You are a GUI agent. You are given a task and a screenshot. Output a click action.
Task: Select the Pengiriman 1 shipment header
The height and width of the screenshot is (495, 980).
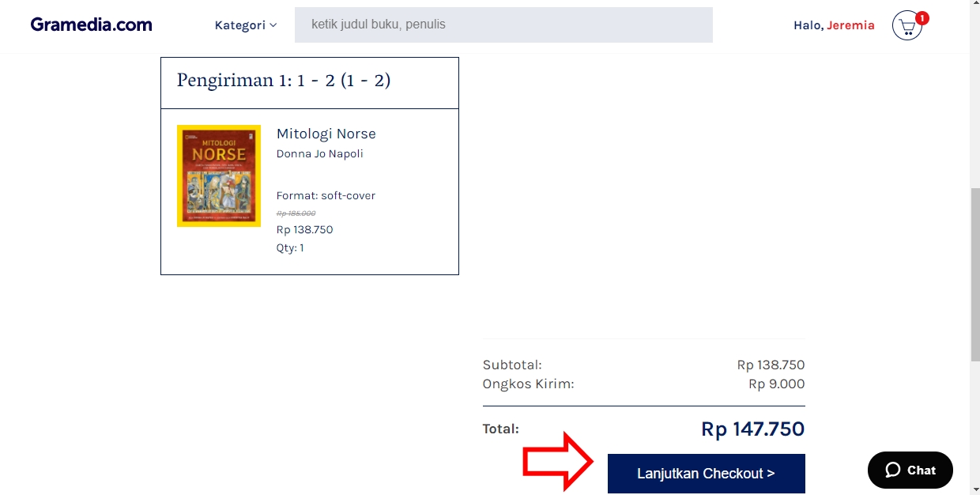pos(310,83)
